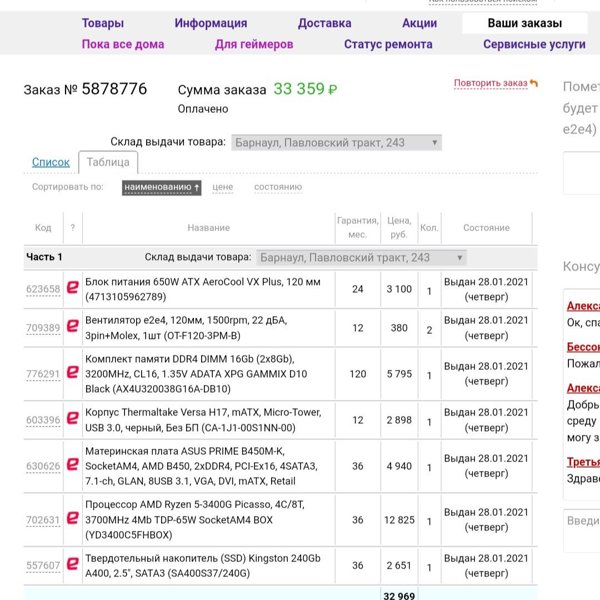600x600 pixels.
Task: Click the e2e4 icon beside code 630626
Action: pyautogui.click(x=73, y=464)
